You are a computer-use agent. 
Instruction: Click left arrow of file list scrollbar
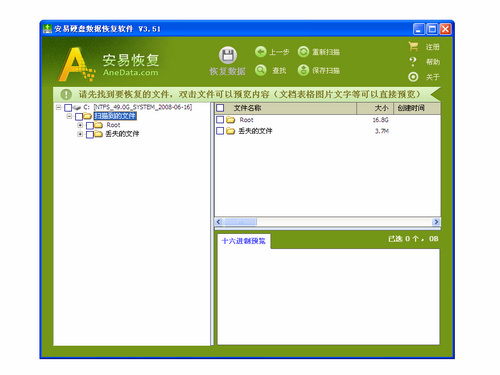point(219,222)
